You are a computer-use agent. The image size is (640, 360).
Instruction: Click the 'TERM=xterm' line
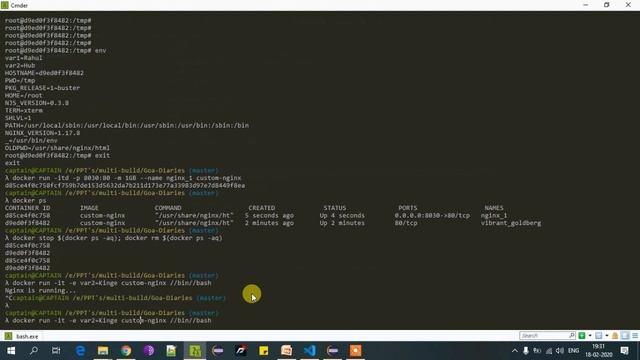tap(23, 111)
